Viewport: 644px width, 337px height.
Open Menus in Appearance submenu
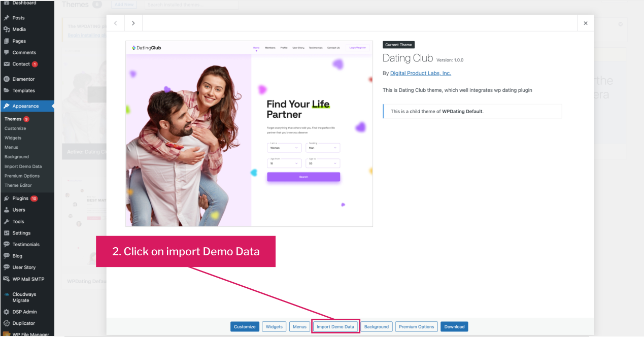tap(11, 147)
